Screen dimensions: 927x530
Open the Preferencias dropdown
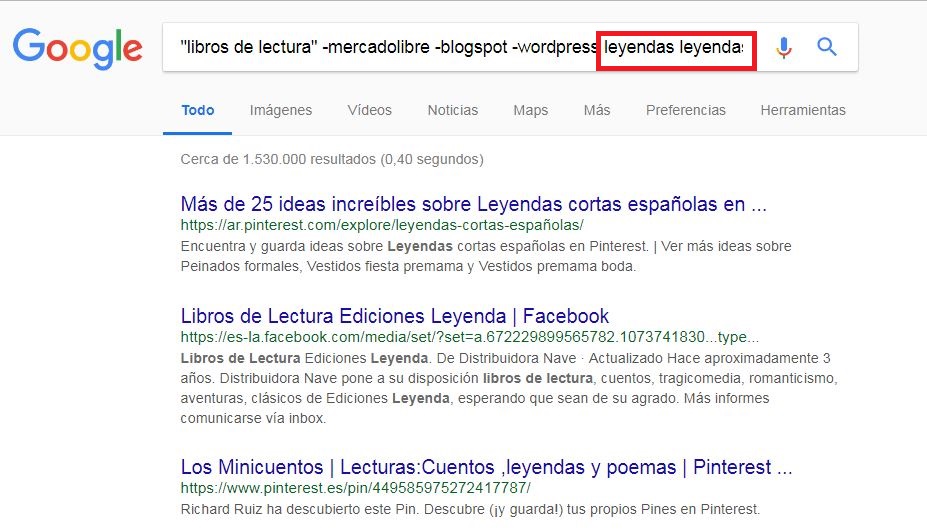tap(685, 110)
